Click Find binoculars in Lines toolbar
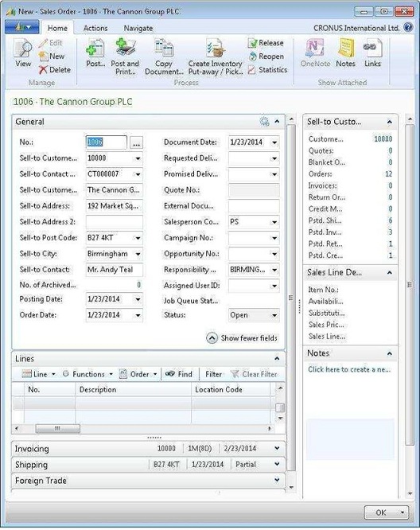Image resolution: width=420 pixels, height=530 pixels. pyautogui.click(x=179, y=374)
